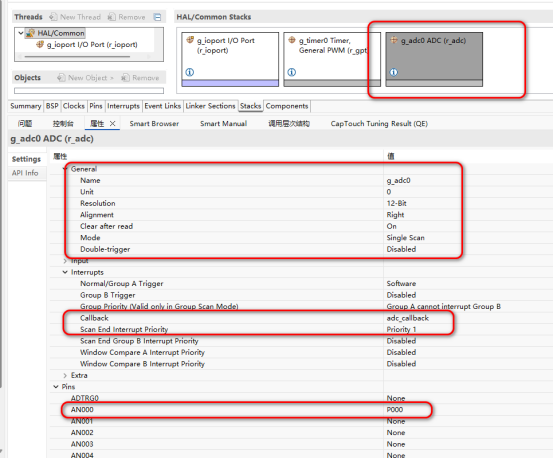Switch to the Pins tab
553x458 pixels.
[x=96, y=106]
